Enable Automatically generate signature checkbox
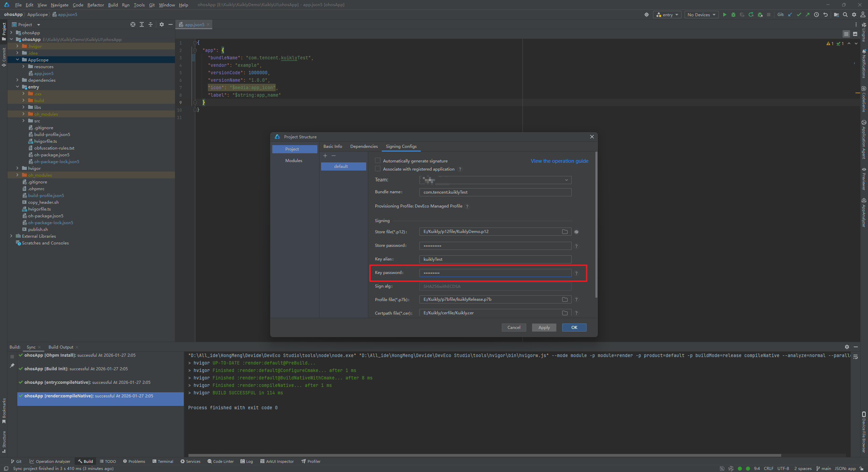The width and height of the screenshot is (868, 472). point(378,161)
